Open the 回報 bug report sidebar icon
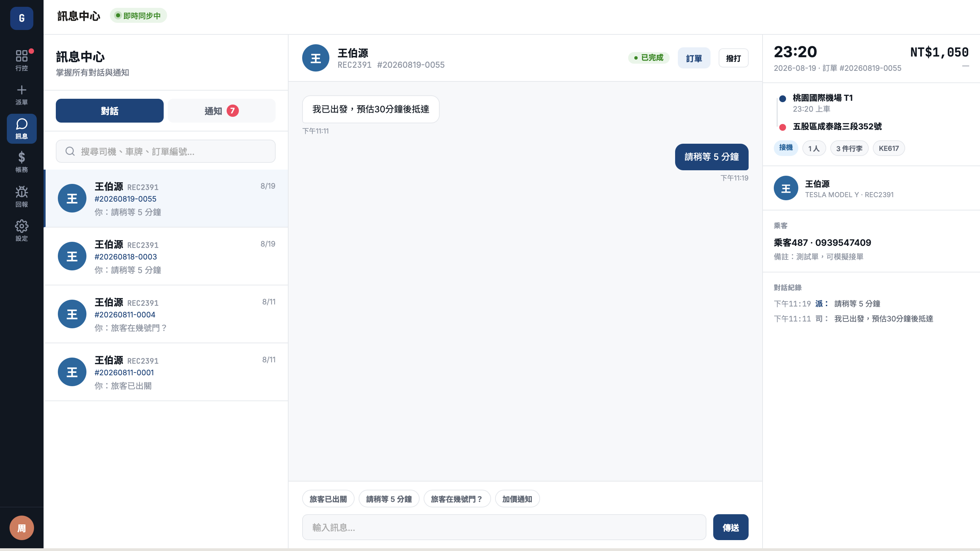Viewport: 980px width, 551px height. click(22, 196)
